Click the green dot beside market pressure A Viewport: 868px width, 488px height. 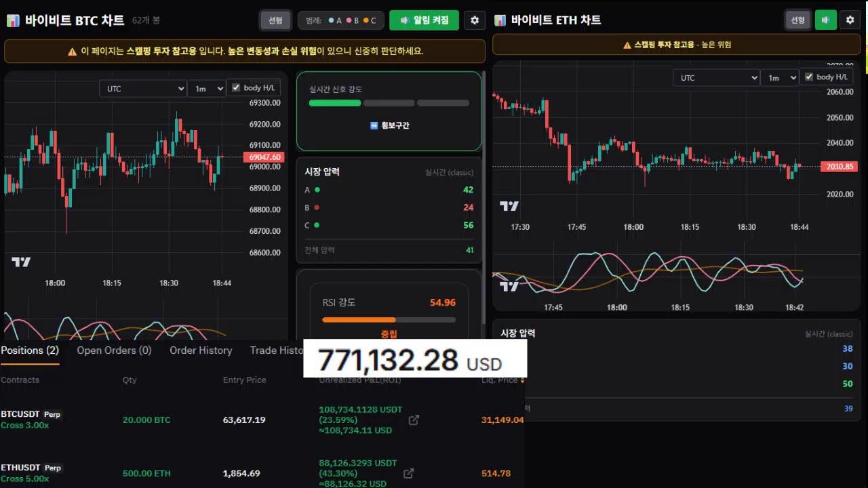pos(317,190)
